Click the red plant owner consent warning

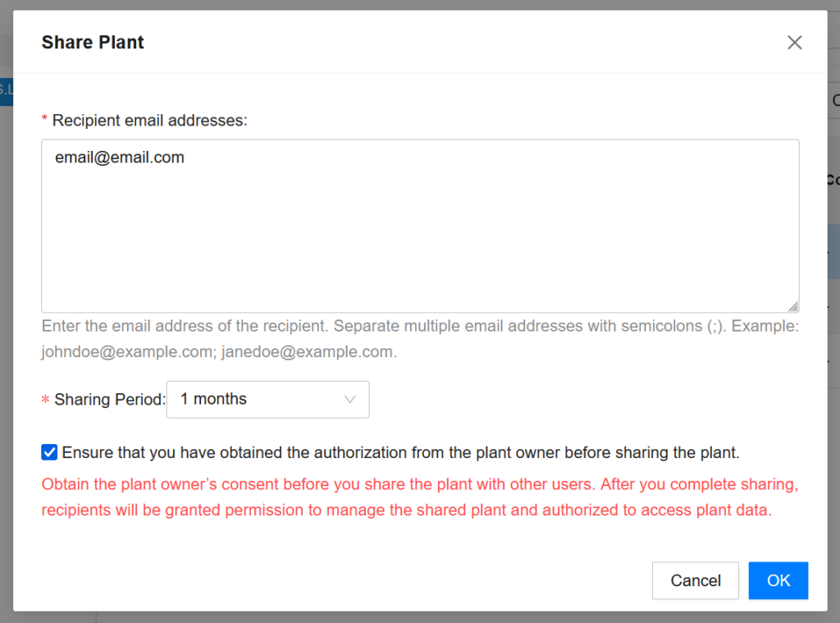[419, 497]
